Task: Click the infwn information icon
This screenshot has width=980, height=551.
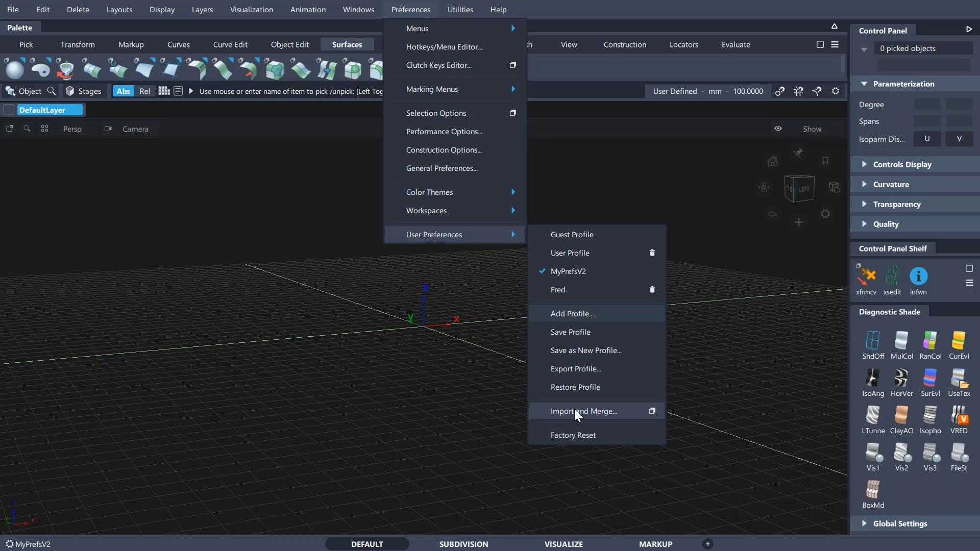Action: coord(918,277)
